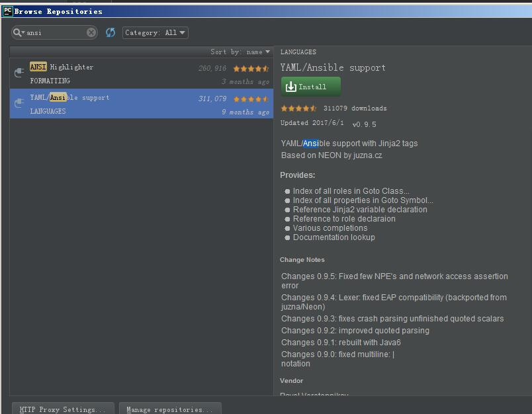Click the LANGUAGES category in the selected list row
The width and height of the screenshot is (532, 414).
48,111
